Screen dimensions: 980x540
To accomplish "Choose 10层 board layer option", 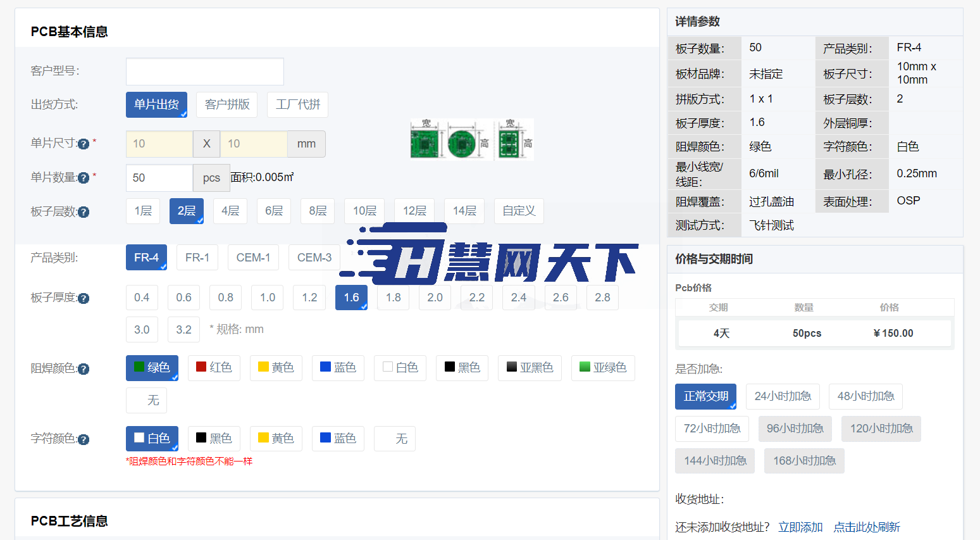I will point(364,211).
